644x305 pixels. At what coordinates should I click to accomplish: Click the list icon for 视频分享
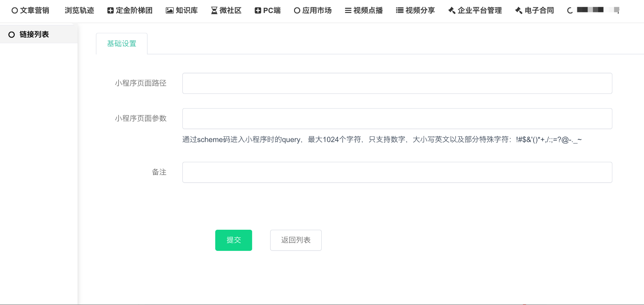pyautogui.click(x=400, y=11)
